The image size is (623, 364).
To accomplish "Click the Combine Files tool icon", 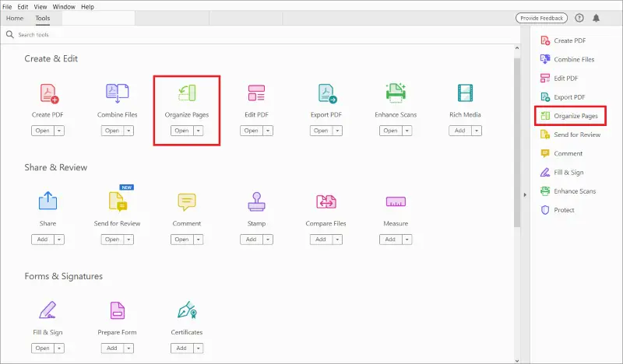I will point(118,93).
